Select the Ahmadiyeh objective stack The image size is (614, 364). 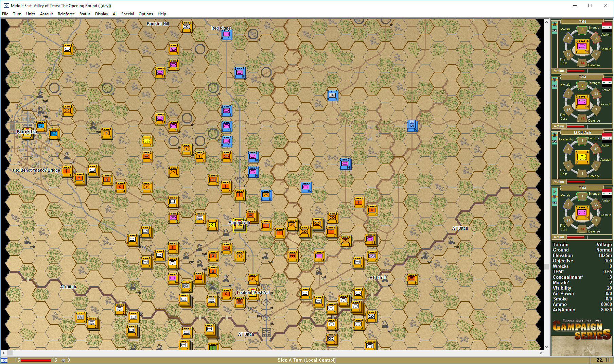point(240,225)
